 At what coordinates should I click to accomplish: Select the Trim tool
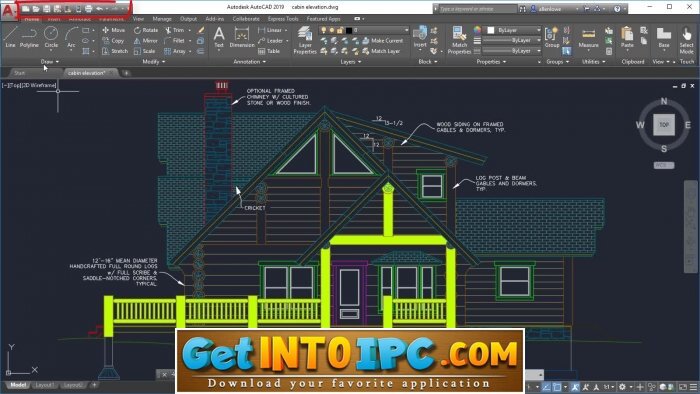pyautogui.click(x=175, y=30)
